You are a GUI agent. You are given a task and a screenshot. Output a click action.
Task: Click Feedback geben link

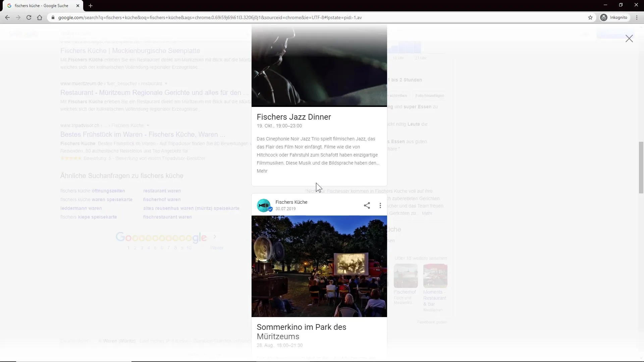[x=432, y=322]
